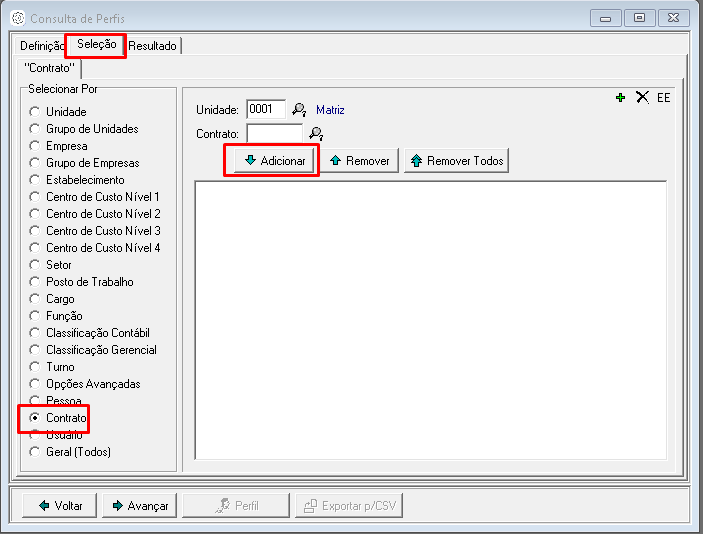This screenshot has width=703, height=534.
Task: Click the Unidade code input field
Action: (265, 109)
